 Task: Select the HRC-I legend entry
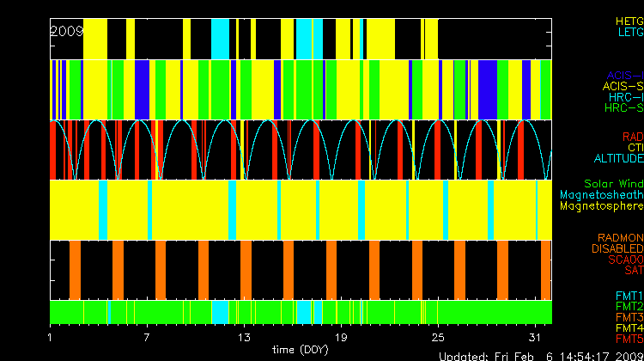point(624,97)
